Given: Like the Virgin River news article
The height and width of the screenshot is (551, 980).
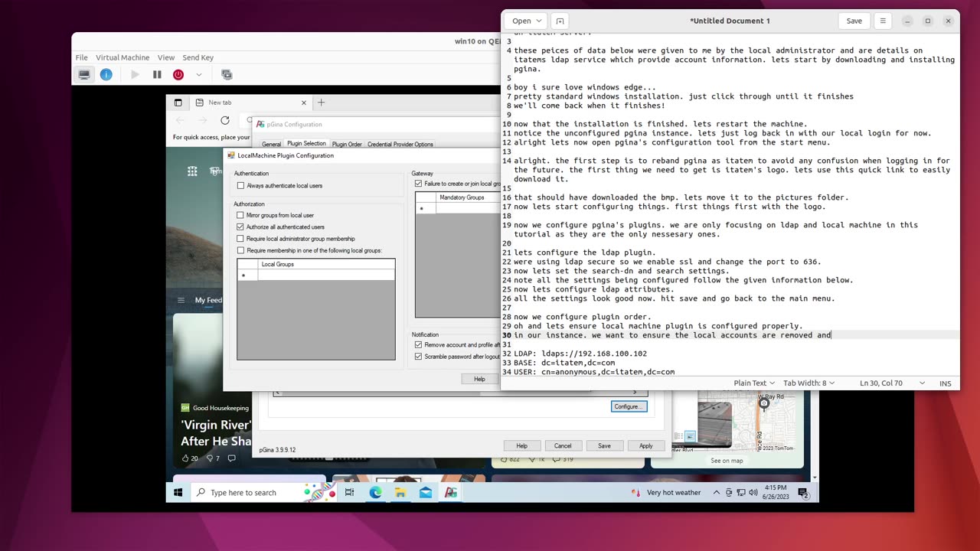Looking at the screenshot, I should coord(189,458).
